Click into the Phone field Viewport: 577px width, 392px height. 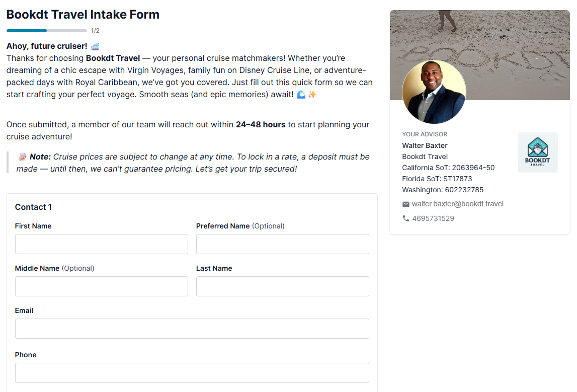tap(192, 373)
